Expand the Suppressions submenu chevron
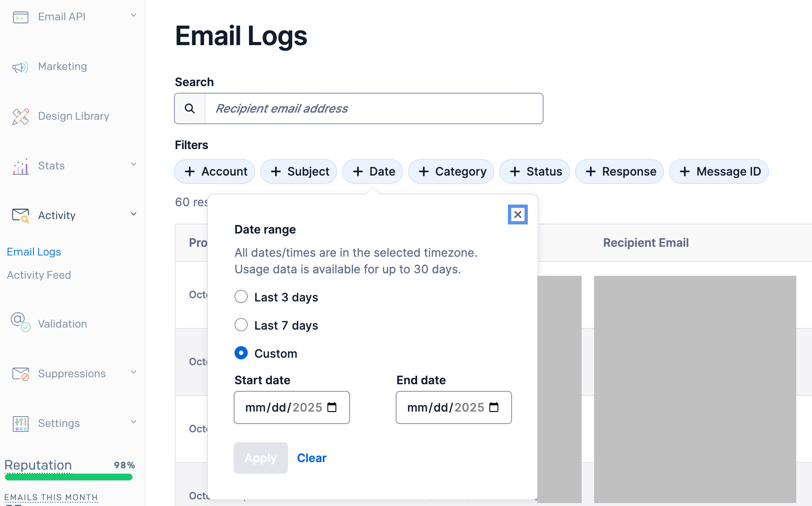 coord(133,372)
